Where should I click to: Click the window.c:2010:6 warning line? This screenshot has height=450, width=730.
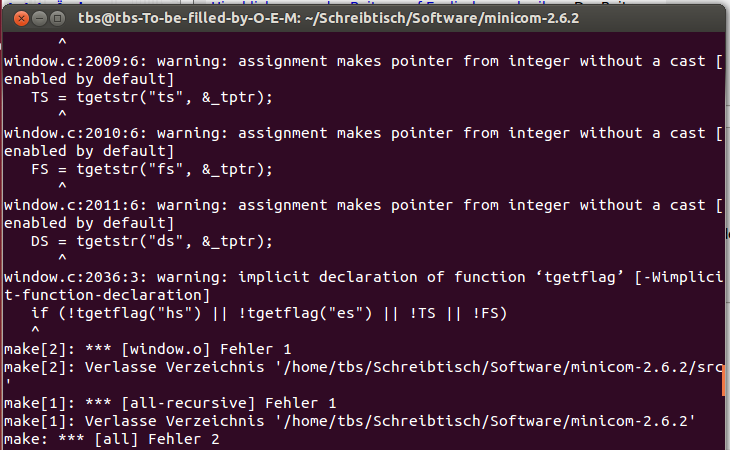[x=363, y=133]
